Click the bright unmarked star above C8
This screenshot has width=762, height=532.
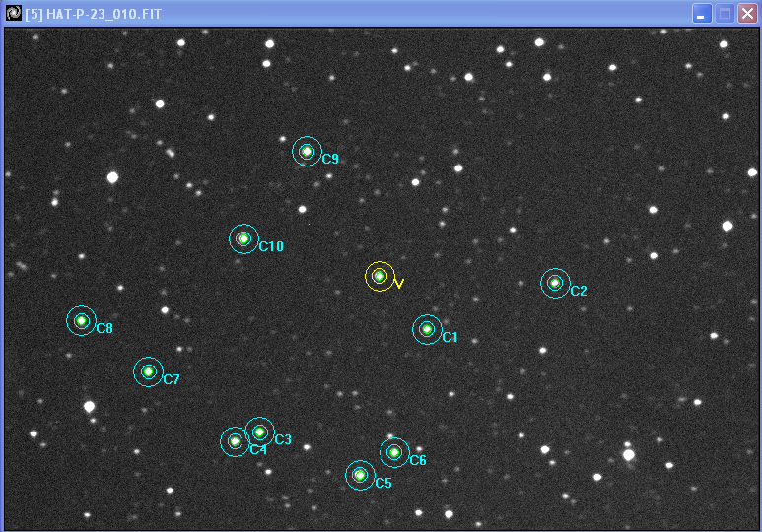[x=112, y=177]
